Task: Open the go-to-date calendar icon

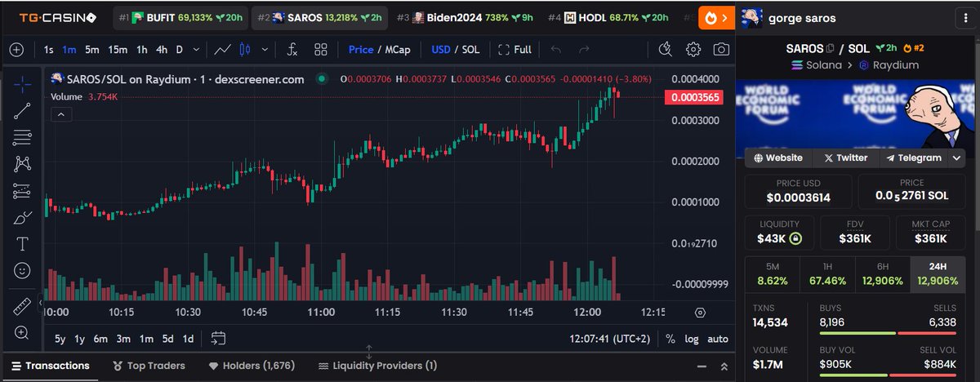Action: click(218, 338)
